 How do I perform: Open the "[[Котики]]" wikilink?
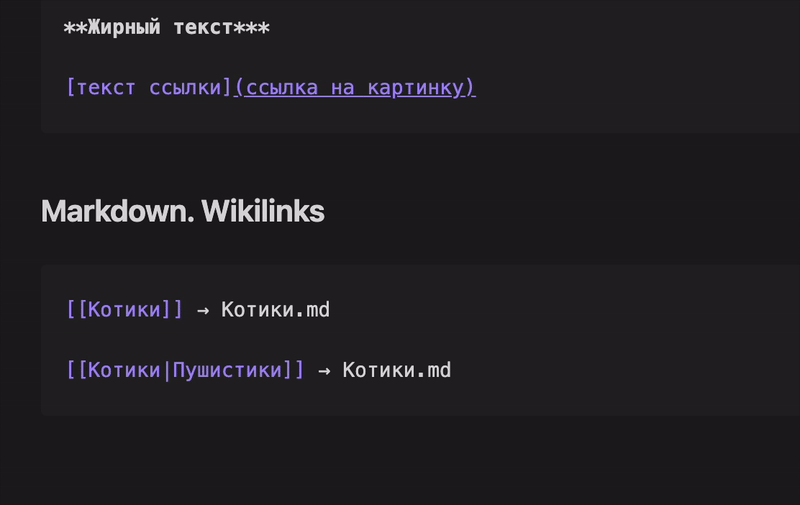coord(125,310)
